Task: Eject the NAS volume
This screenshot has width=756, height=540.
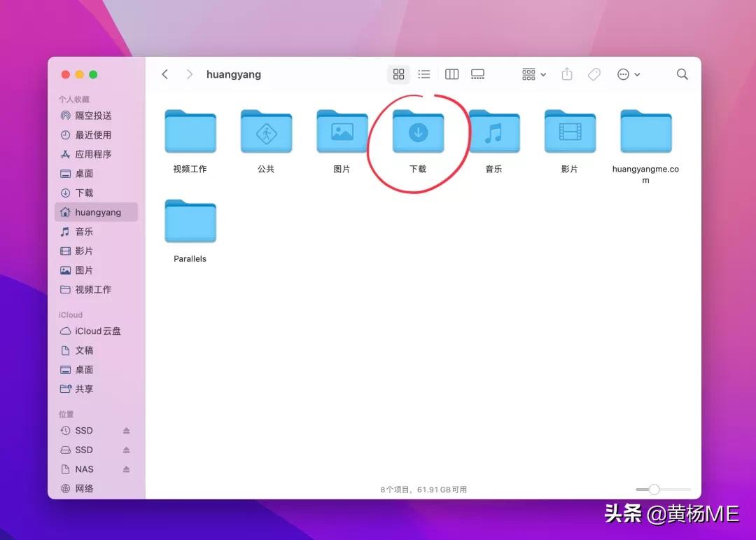Action: coord(127,469)
